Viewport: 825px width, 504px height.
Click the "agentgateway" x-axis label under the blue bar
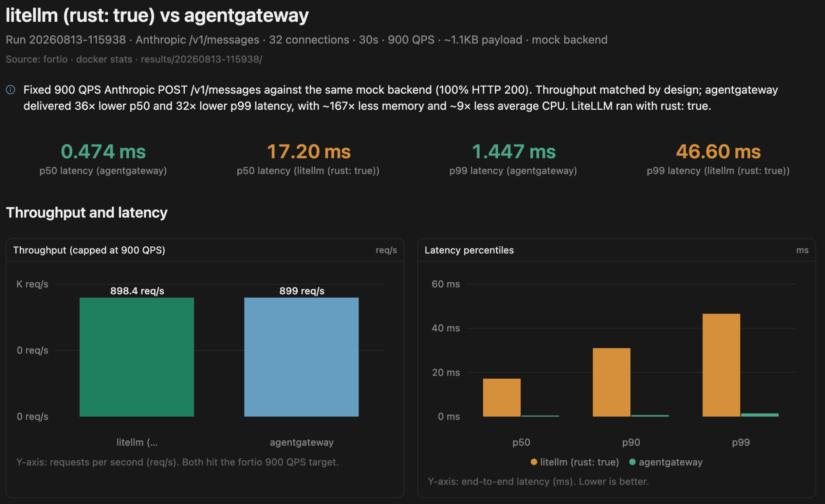coord(302,442)
